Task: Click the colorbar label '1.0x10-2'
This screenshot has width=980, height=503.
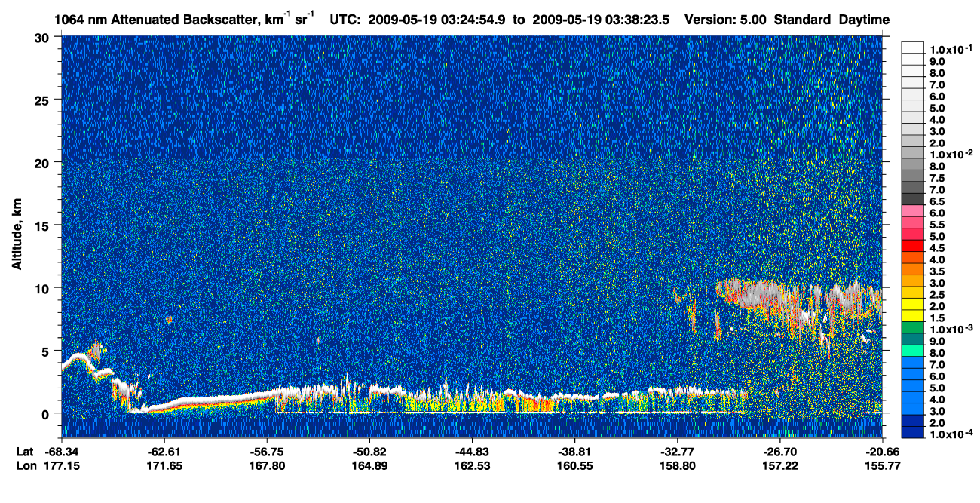Action: (x=951, y=153)
